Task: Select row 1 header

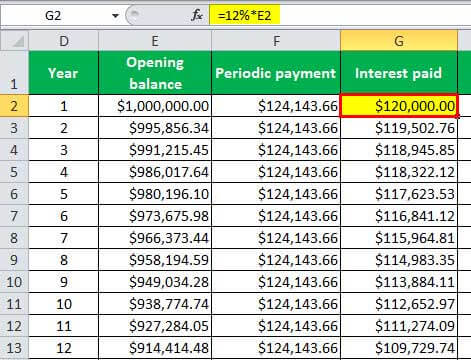Action: (x=14, y=73)
